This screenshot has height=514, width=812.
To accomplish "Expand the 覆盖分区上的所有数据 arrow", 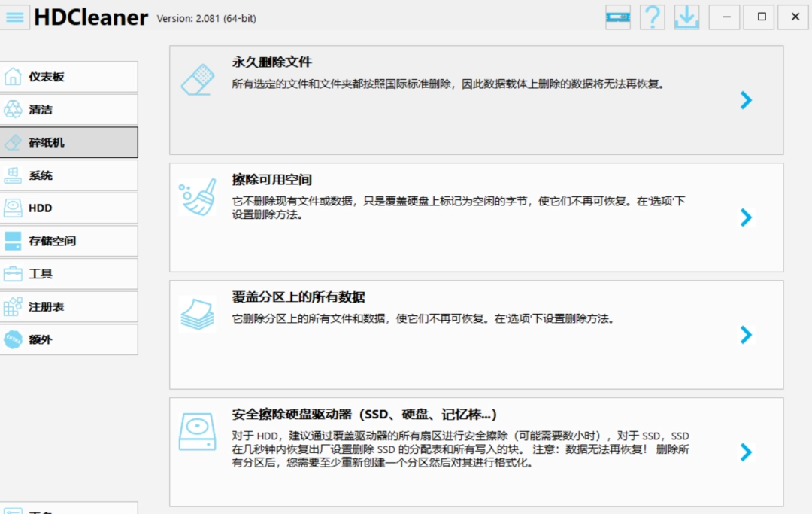I will tap(746, 335).
